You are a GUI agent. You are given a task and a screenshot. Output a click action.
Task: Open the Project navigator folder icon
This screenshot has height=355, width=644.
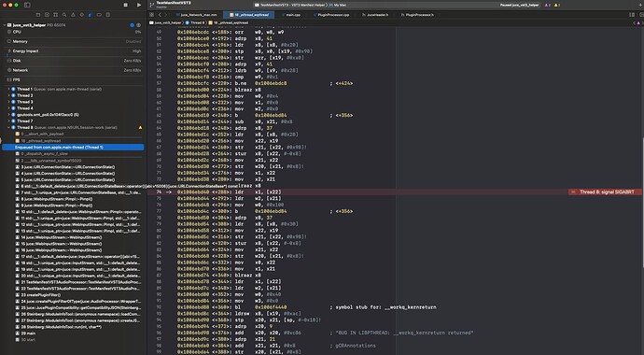(38, 15)
